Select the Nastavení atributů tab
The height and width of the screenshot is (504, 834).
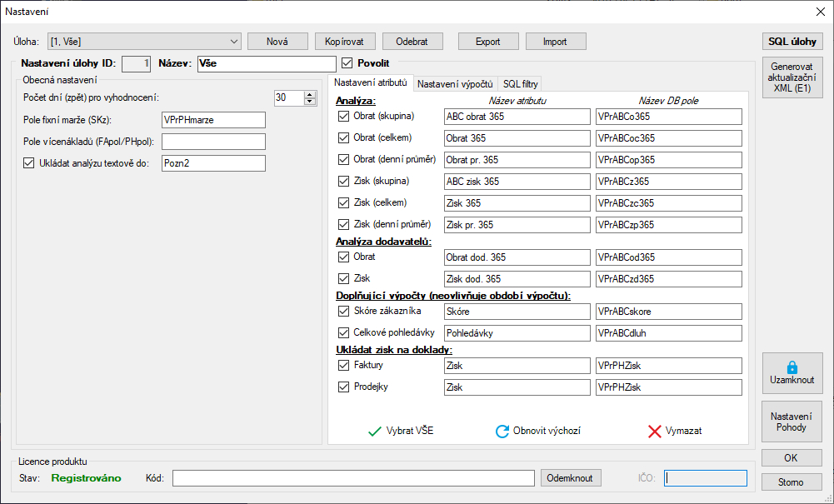(370, 82)
